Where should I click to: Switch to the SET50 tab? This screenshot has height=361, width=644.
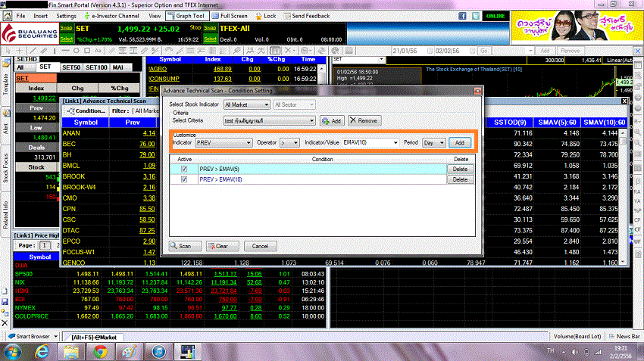click(71, 67)
